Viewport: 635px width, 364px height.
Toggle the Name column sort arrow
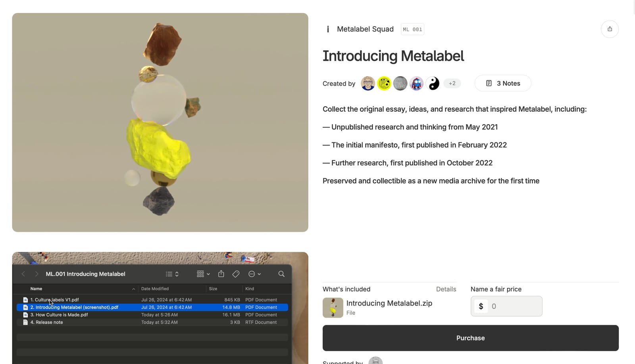coord(133,289)
